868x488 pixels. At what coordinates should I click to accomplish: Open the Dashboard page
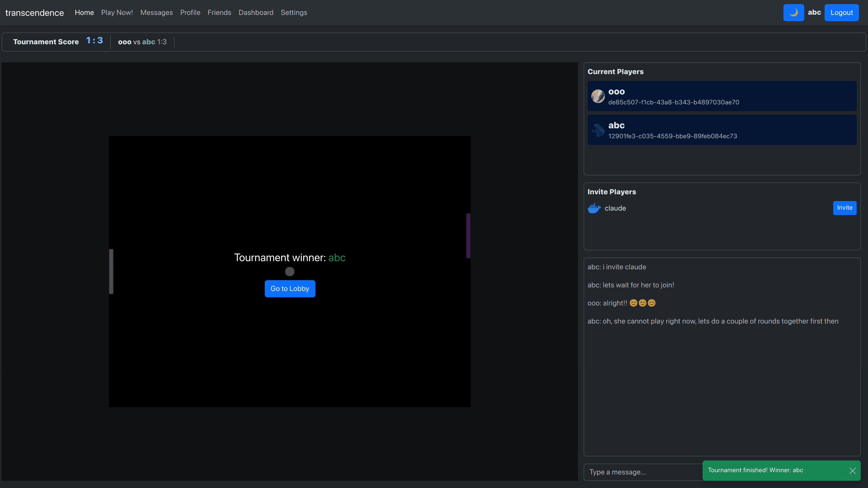point(256,12)
